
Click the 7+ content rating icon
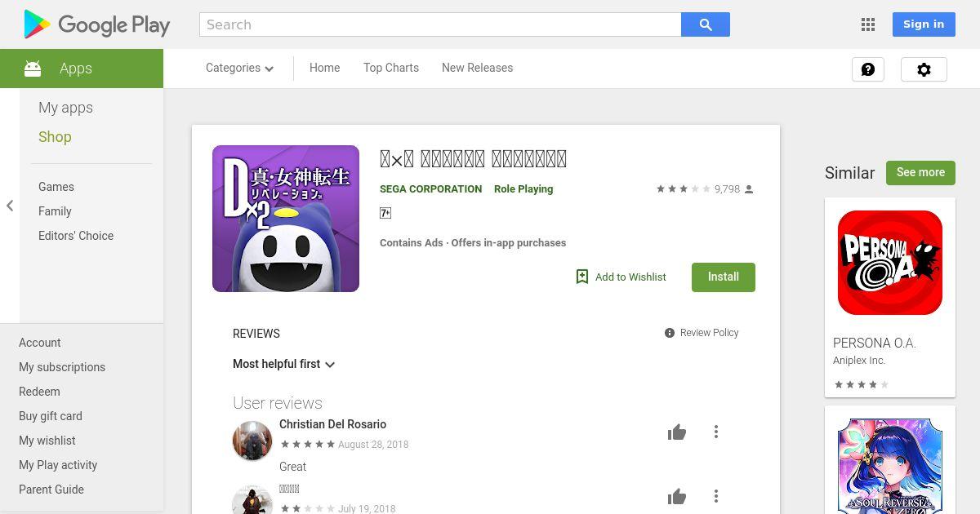click(385, 213)
